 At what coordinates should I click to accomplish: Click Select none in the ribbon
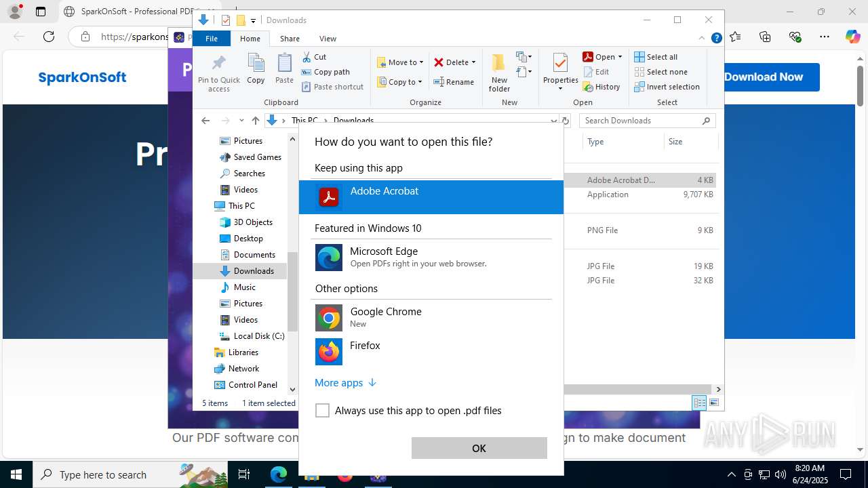[x=660, y=72]
